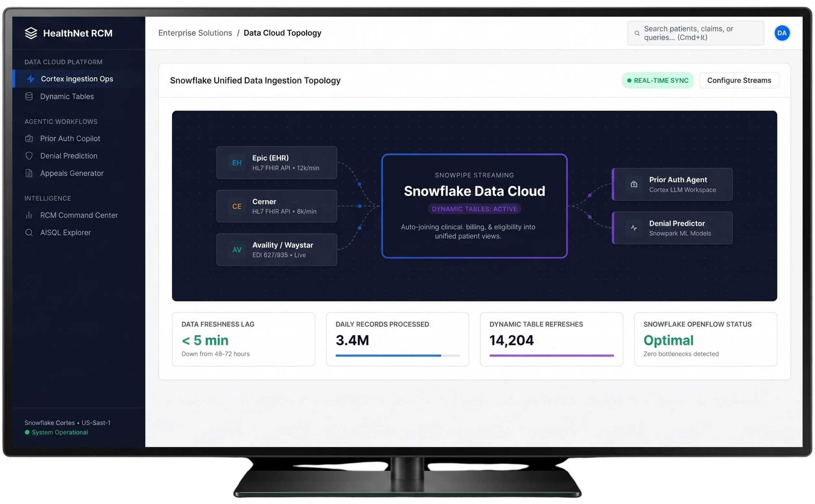Open RCM Command Center

[x=79, y=215]
